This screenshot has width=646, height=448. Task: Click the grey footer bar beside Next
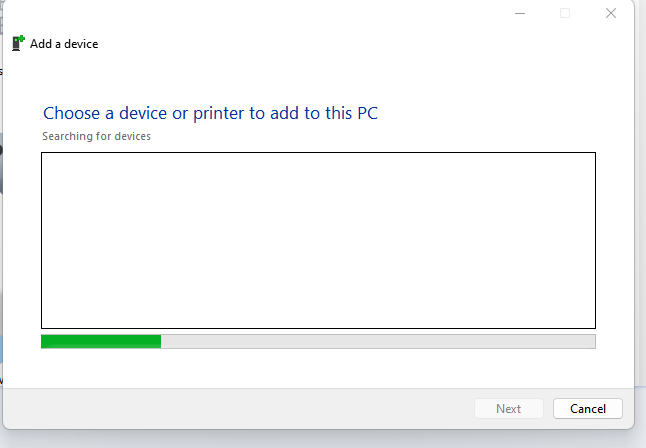click(x=237, y=408)
